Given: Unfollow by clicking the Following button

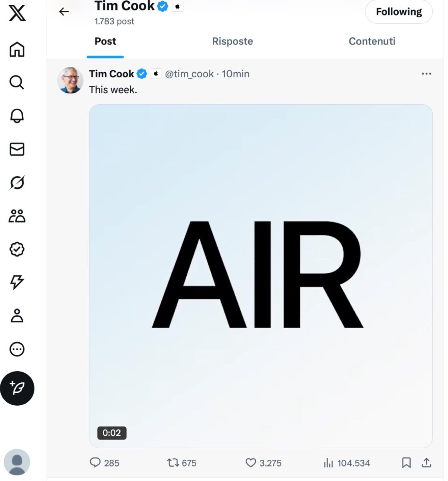Looking at the screenshot, I should 398,12.
